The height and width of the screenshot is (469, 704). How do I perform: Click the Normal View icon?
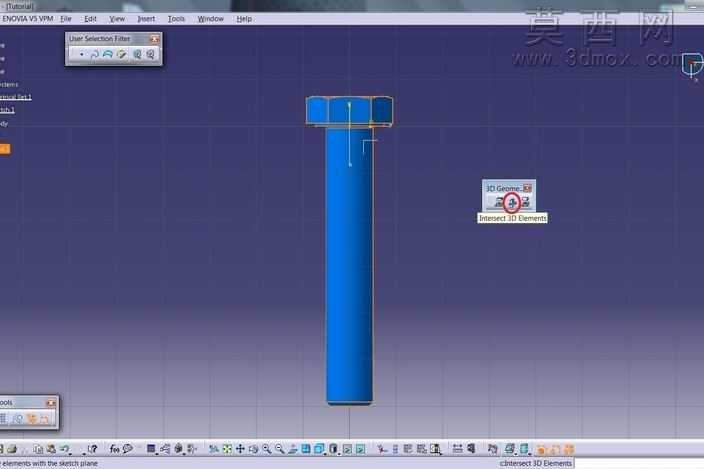click(293, 449)
